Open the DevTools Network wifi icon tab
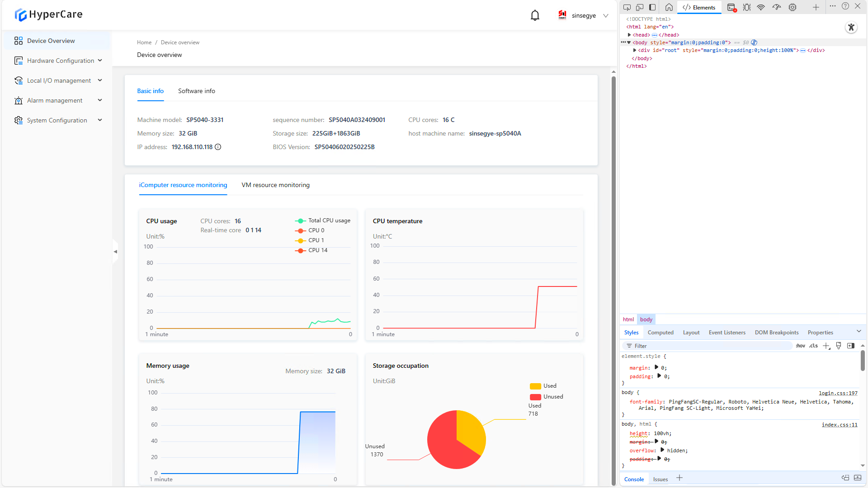Screen dimensions: 868x488 click(x=761, y=7)
